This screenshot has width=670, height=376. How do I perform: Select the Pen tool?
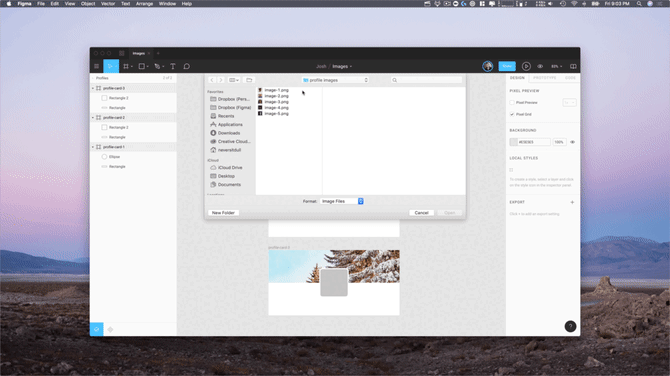(157, 66)
